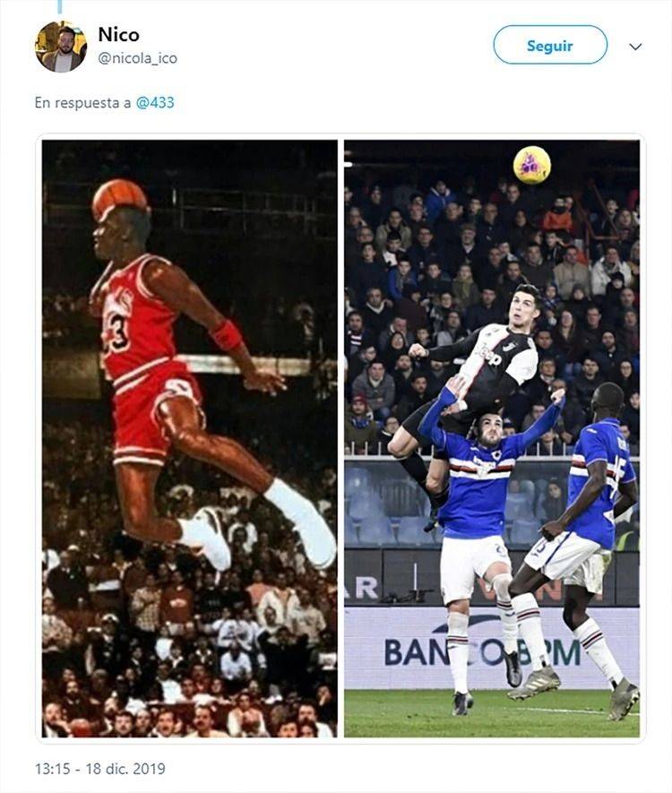This screenshot has width=672, height=793.
Task: Open the basketball dunk photo on the left
Action: [190, 438]
